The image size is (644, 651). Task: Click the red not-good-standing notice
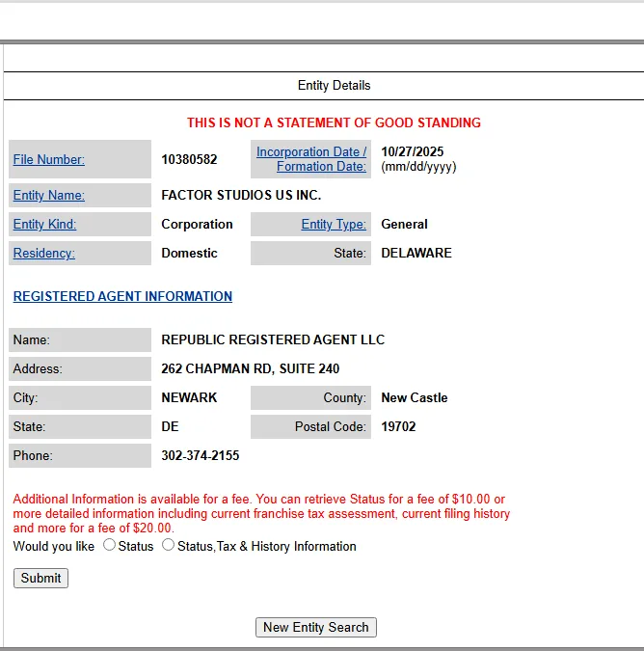[x=334, y=122]
